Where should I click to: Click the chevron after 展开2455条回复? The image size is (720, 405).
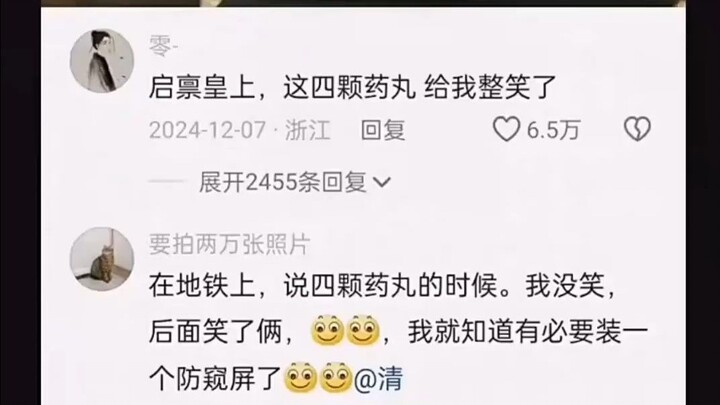coord(382,183)
